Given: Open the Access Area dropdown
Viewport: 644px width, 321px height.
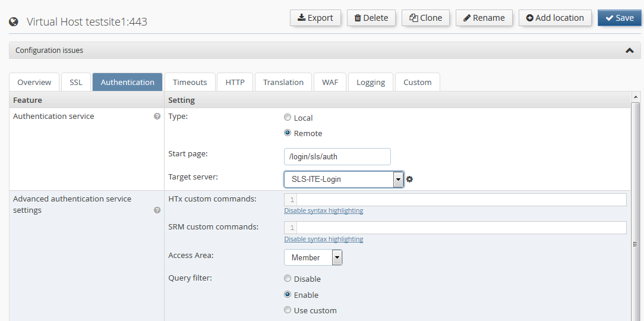Looking at the screenshot, I should click(313, 257).
